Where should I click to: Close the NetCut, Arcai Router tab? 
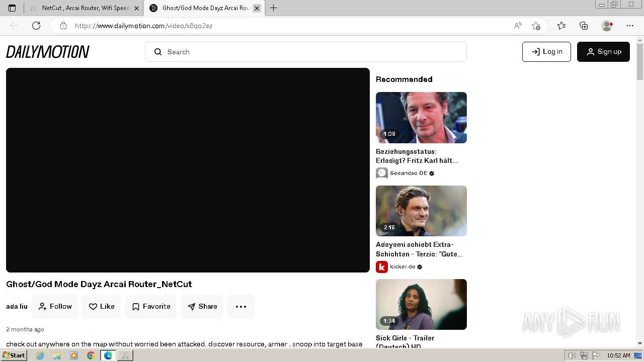pos(136,8)
